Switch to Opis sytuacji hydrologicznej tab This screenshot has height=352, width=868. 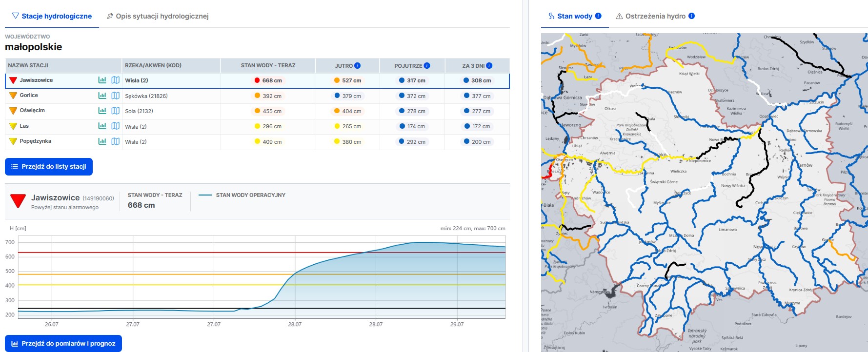coord(158,16)
